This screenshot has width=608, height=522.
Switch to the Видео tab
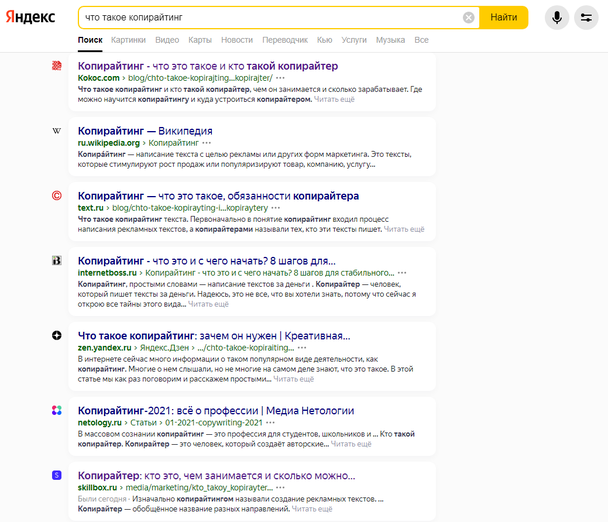tap(167, 40)
